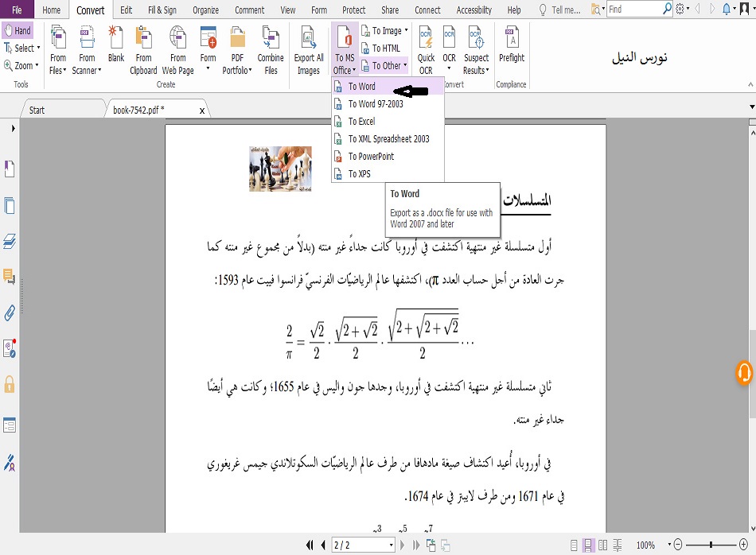756x555 pixels.
Task: Open the Preflight compliance tool
Action: click(512, 45)
